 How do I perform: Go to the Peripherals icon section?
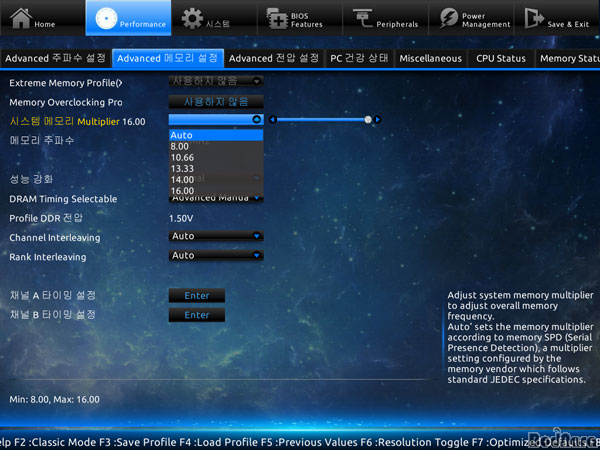point(362,17)
